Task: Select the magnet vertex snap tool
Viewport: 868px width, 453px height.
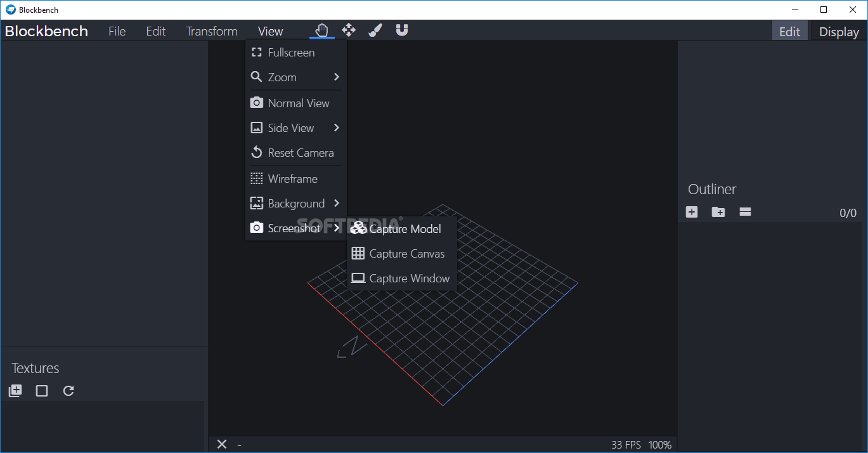Action: [402, 30]
